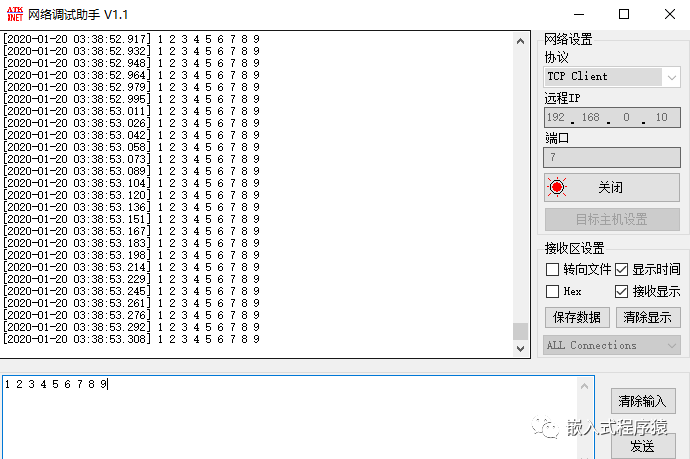Minimize the 网络调试助手 window
The height and width of the screenshot is (459, 690).
[579, 15]
